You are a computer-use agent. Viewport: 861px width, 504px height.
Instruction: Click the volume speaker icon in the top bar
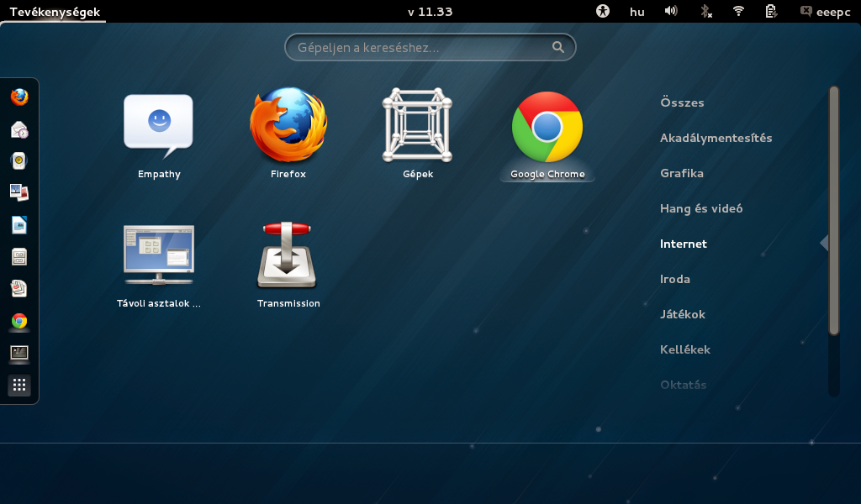coord(671,11)
